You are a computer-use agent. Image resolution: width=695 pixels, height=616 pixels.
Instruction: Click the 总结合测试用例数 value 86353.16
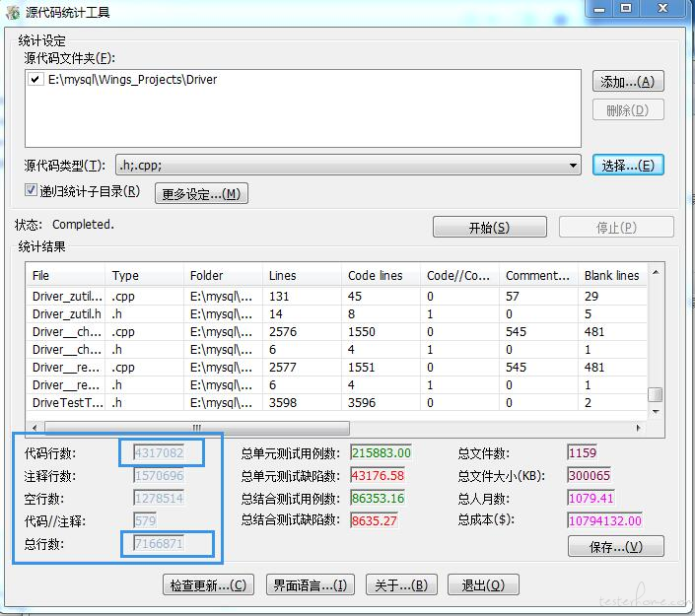point(378,498)
